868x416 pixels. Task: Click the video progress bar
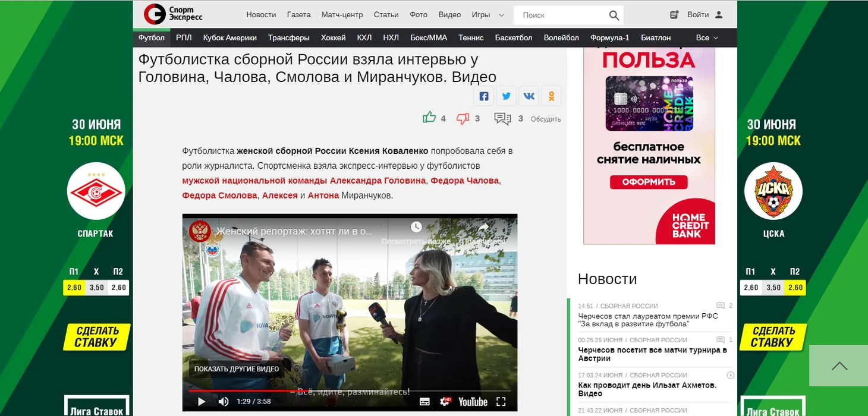click(350, 390)
